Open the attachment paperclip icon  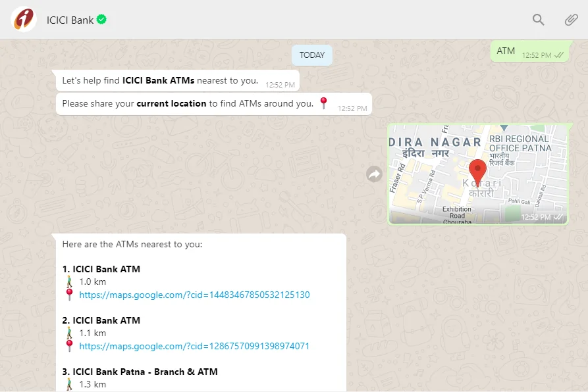pos(571,20)
